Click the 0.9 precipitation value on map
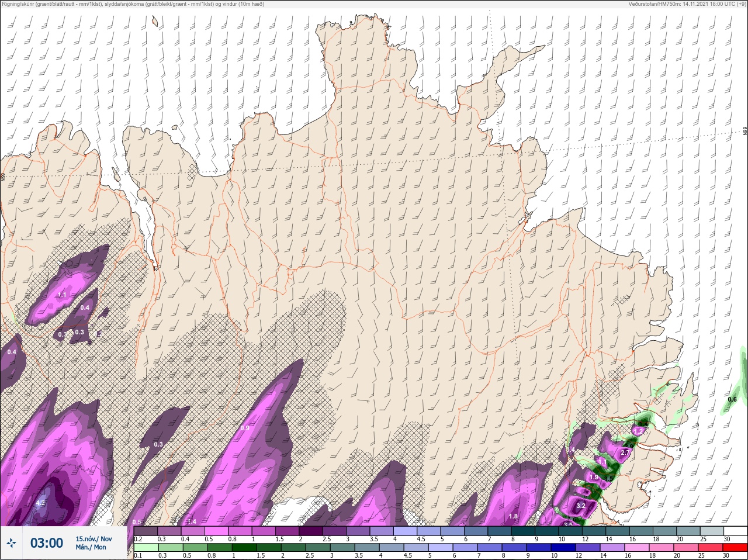This screenshot has width=748, height=560. click(x=245, y=428)
